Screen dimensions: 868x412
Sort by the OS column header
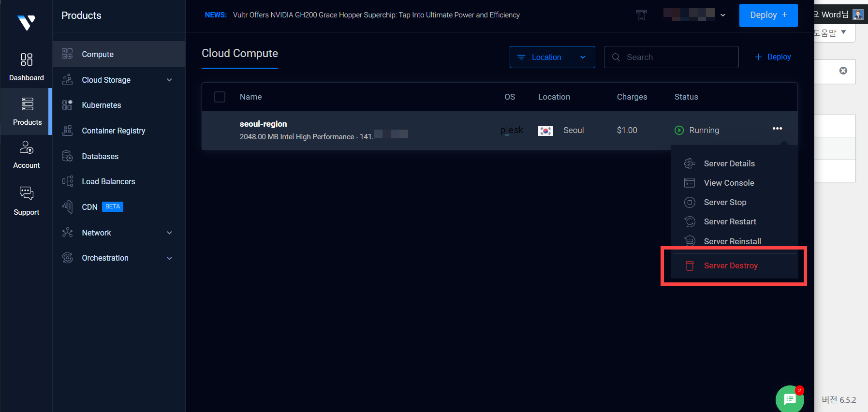tap(510, 97)
